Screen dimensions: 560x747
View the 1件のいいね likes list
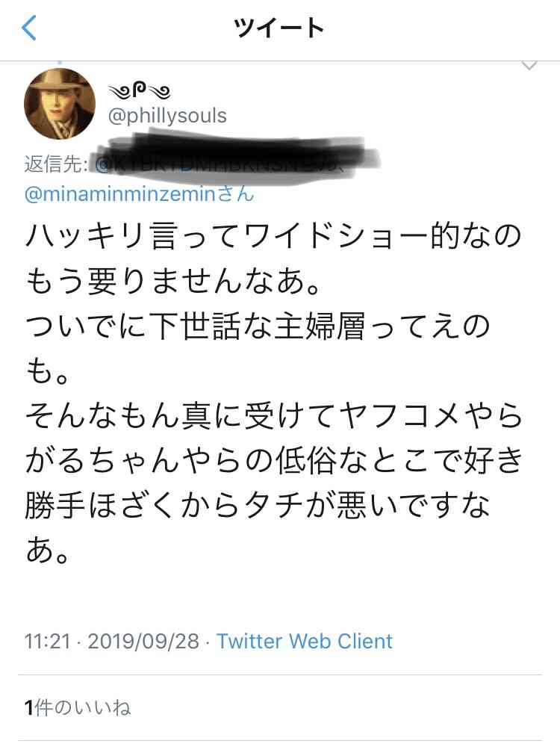click(78, 708)
